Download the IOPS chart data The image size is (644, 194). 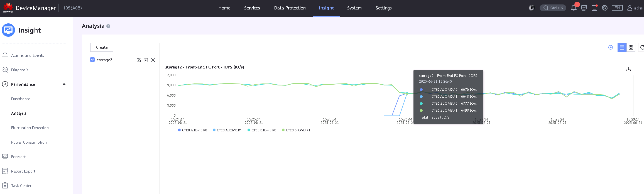tap(629, 69)
